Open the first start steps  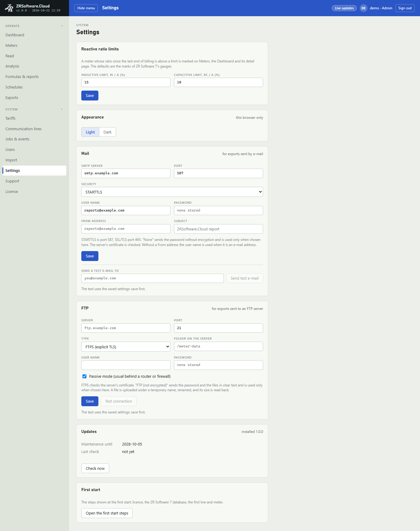point(107,513)
